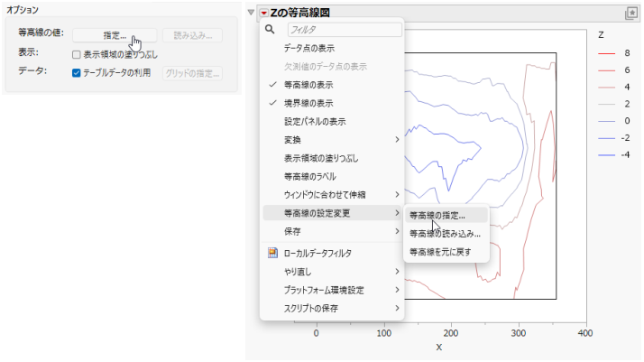Click the legend value 6

coord(627,70)
